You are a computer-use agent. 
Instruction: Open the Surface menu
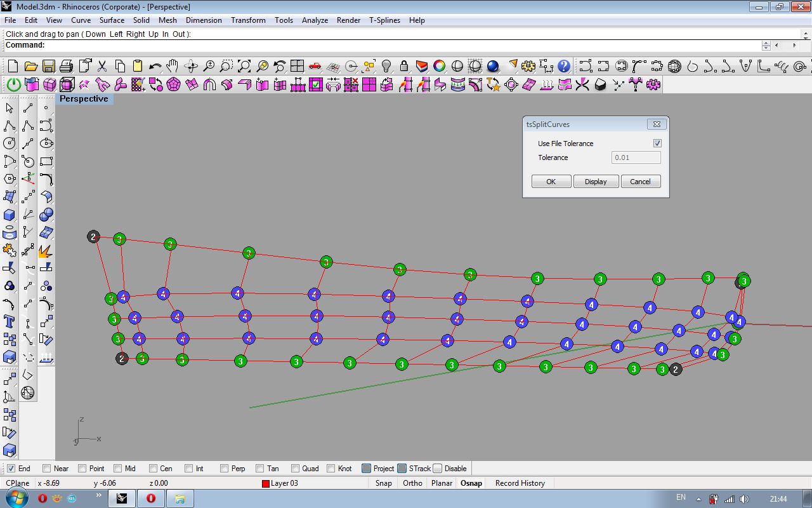pos(112,20)
